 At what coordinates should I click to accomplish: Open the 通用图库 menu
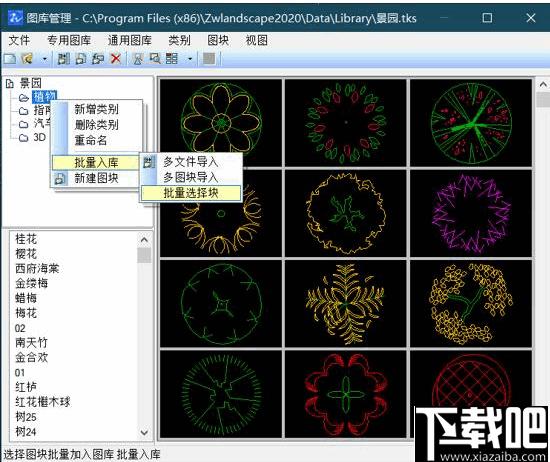pos(129,40)
